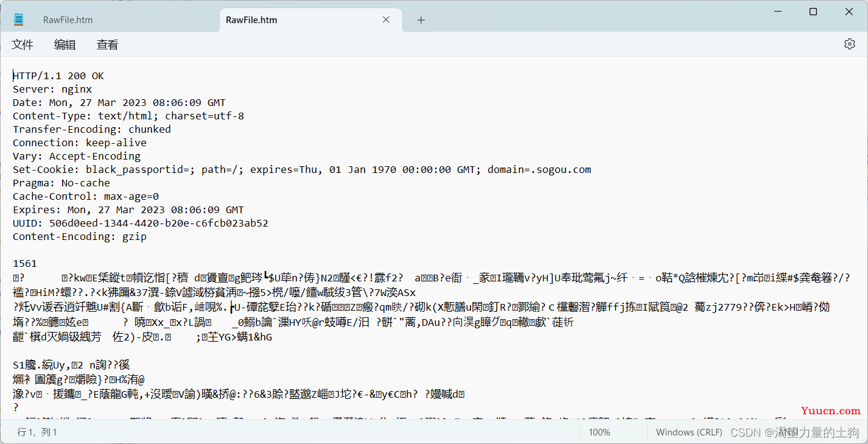868x444 pixels.
Task: Click the Server: nginx line
Action: coord(52,89)
